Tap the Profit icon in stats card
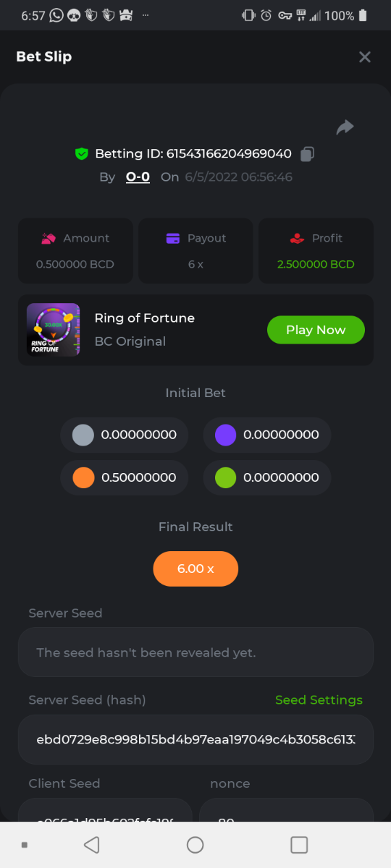The image size is (391, 868). coord(297,238)
